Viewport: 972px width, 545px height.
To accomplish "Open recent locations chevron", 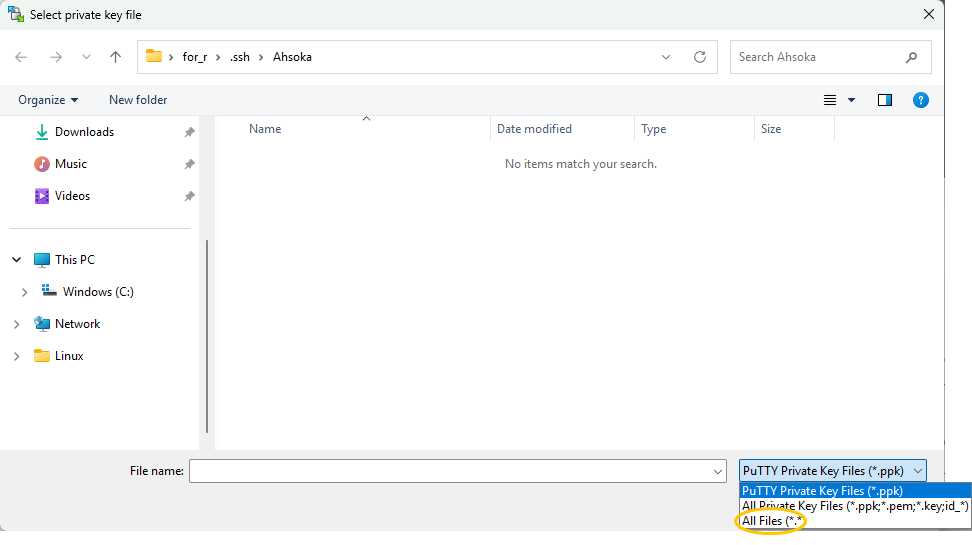I will 86,57.
